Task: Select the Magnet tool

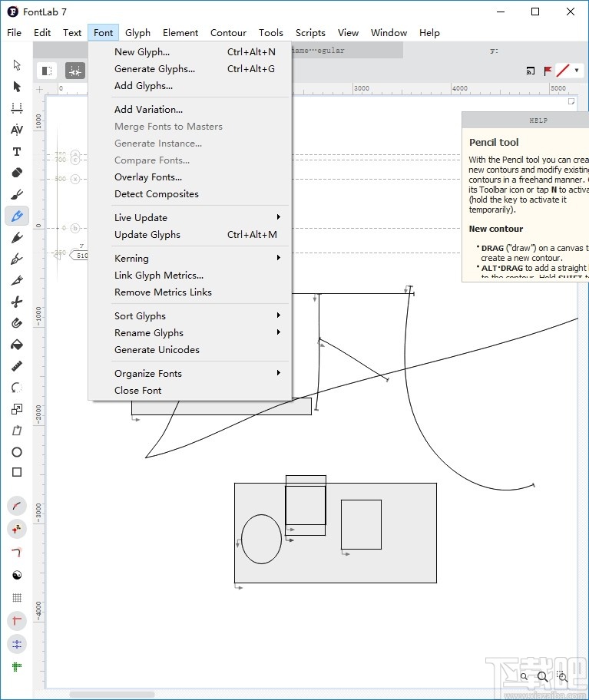Action: click(x=17, y=323)
